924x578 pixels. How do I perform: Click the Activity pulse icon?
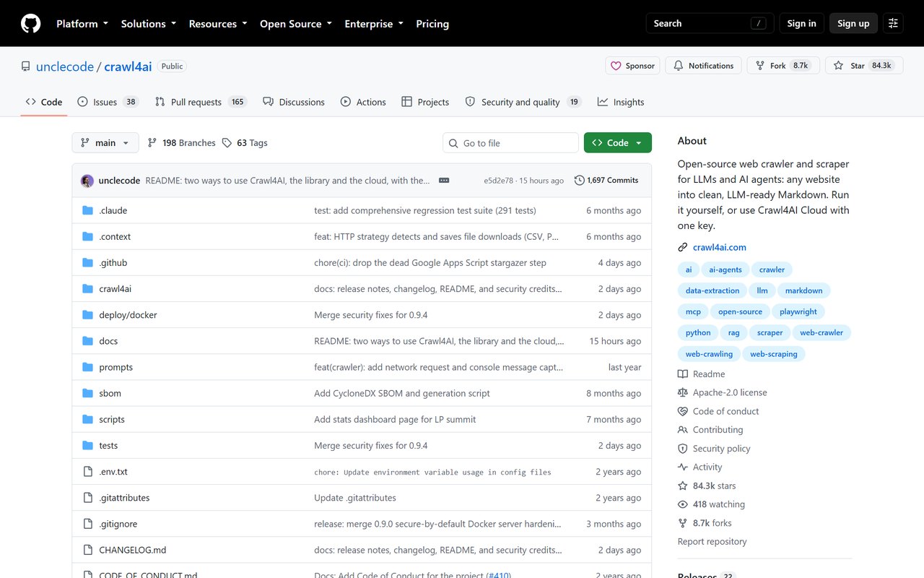(683, 467)
